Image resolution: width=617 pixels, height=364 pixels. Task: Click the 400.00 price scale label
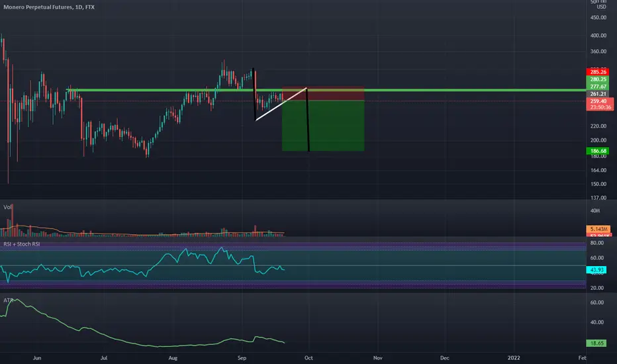pyautogui.click(x=598, y=36)
